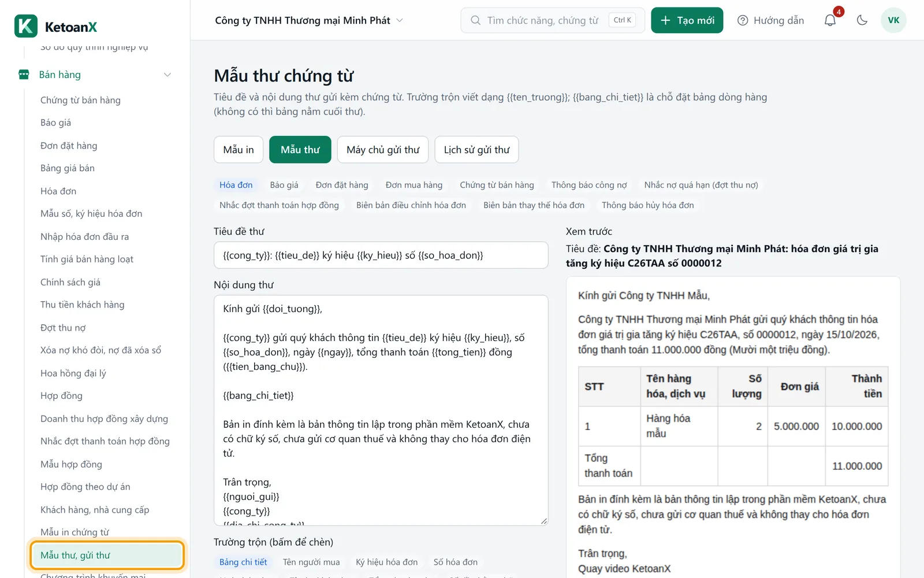The width and height of the screenshot is (924, 578).
Task: Select Biên bản thay thế hóa đơn chip
Action: point(534,205)
